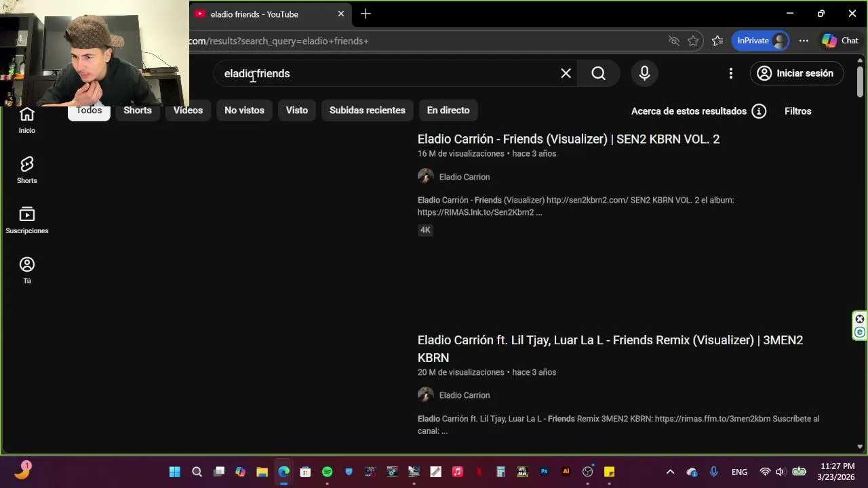Select the No vistos filter chip
Viewport: 868px width, 488px height.
click(x=244, y=110)
